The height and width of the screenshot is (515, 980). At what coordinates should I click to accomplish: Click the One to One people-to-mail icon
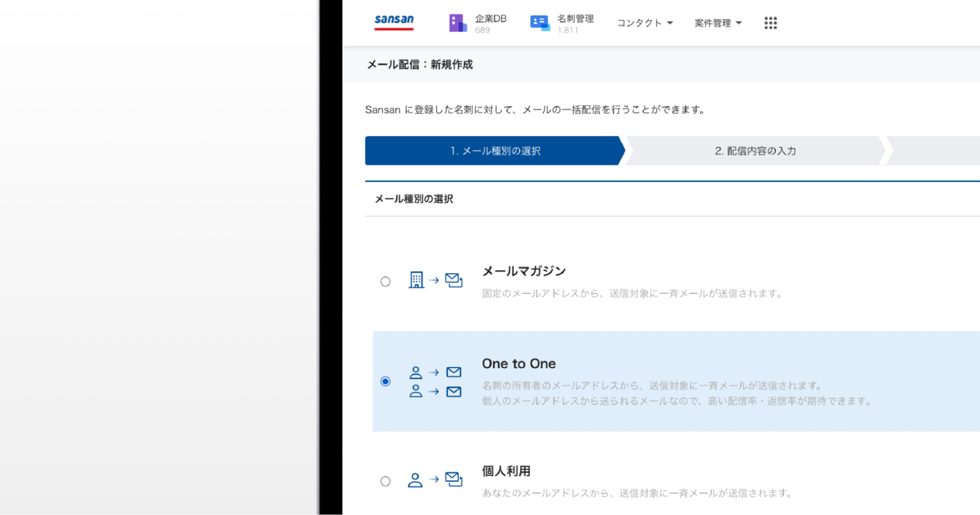point(435,382)
